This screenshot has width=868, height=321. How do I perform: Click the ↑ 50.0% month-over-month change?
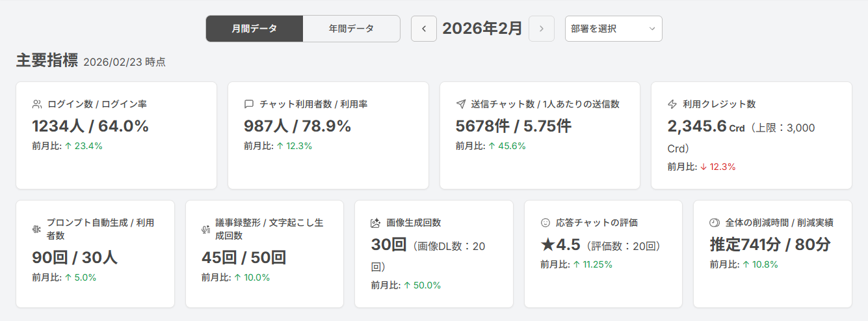click(x=422, y=285)
